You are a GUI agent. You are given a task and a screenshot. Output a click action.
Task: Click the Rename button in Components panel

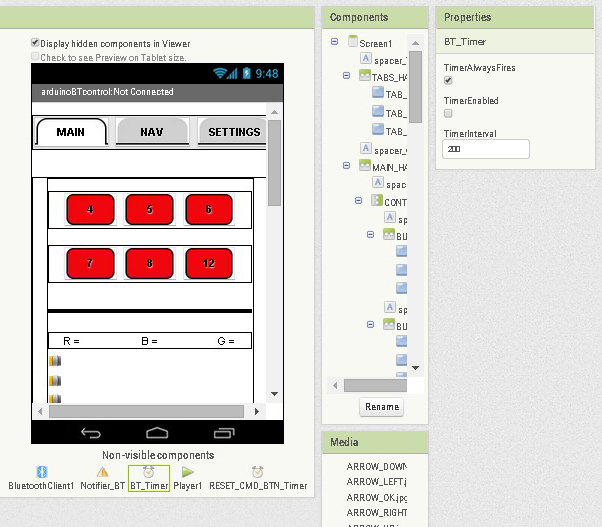tap(382, 407)
